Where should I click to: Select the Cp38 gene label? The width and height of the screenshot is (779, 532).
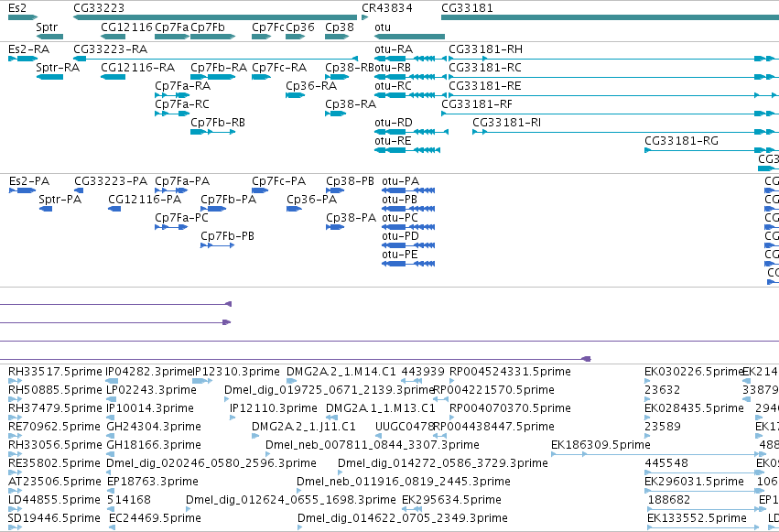coord(340,27)
